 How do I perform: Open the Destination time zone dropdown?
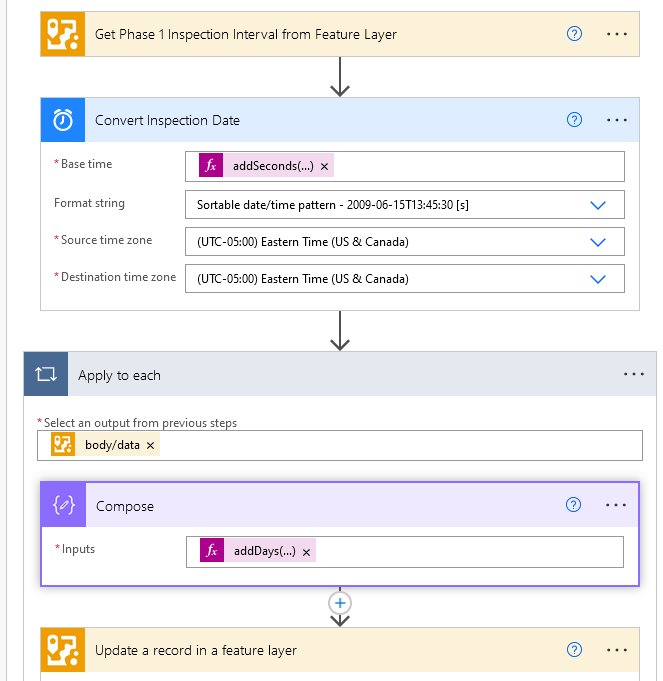pos(598,279)
